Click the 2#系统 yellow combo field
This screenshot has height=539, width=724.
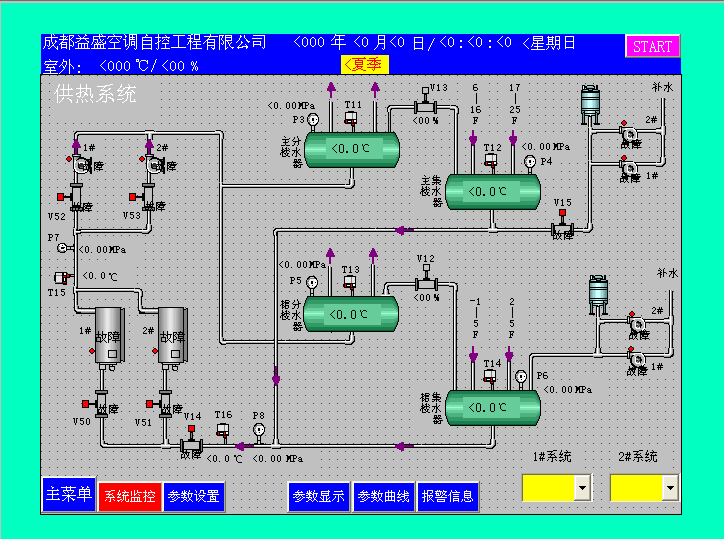pyautogui.click(x=636, y=488)
